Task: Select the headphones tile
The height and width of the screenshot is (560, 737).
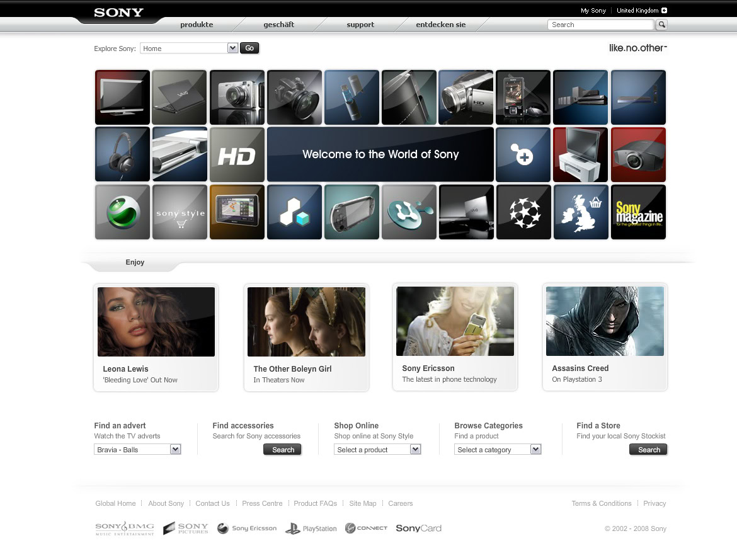Action: tap(122, 154)
